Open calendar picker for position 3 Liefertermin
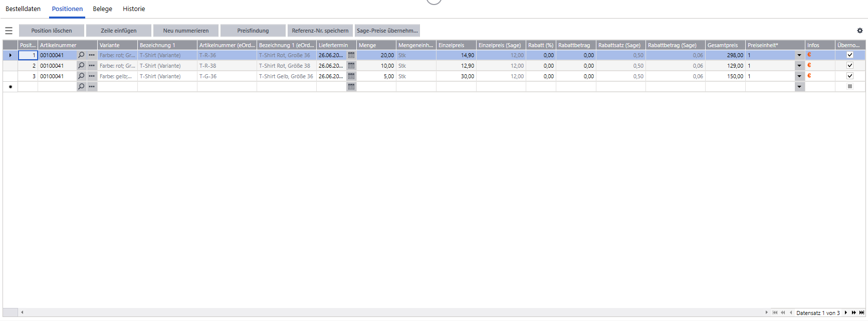868x321 pixels. (x=351, y=76)
